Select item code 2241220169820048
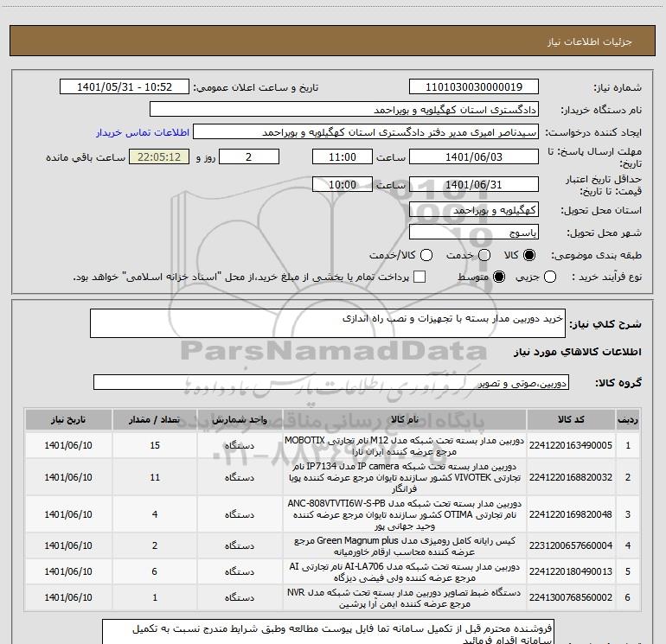This screenshot has width=666, height=644. (571, 514)
